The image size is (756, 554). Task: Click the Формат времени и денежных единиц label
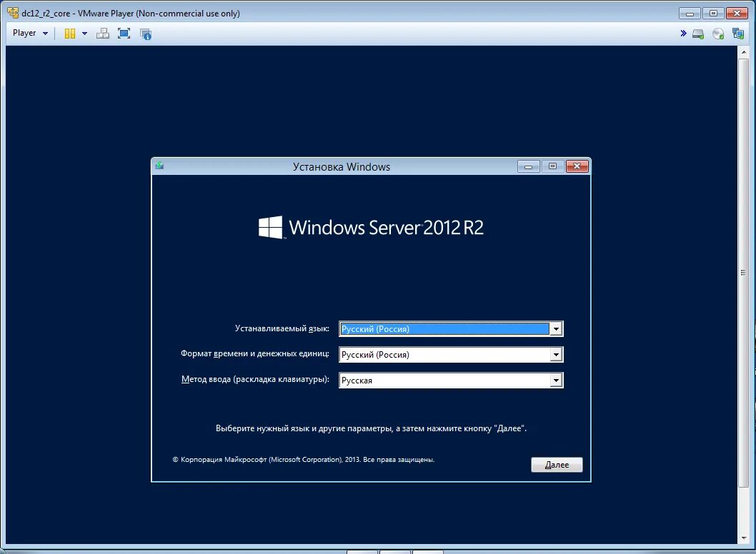(x=255, y=353)
